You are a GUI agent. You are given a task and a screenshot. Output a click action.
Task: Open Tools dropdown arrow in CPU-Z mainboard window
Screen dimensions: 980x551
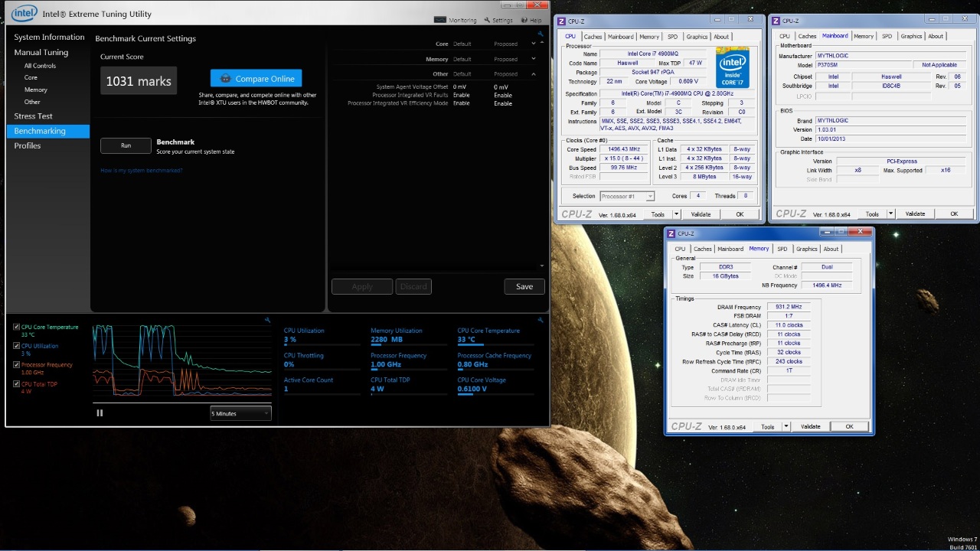[891, 214]
